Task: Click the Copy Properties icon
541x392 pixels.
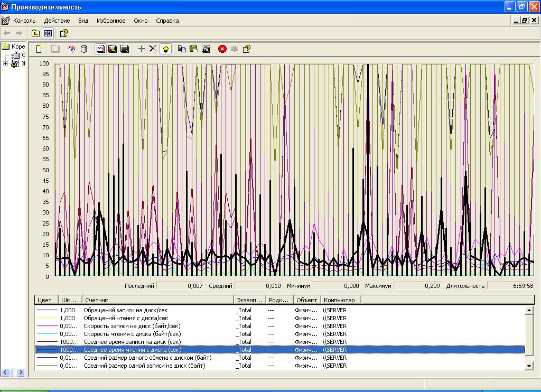Action: point(182,49)
